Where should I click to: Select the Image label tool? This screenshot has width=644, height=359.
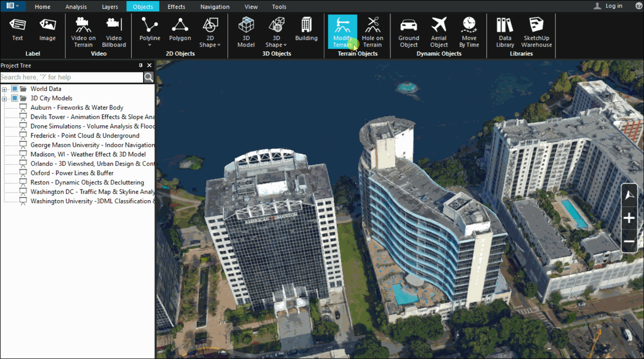(x=47, y=30)
